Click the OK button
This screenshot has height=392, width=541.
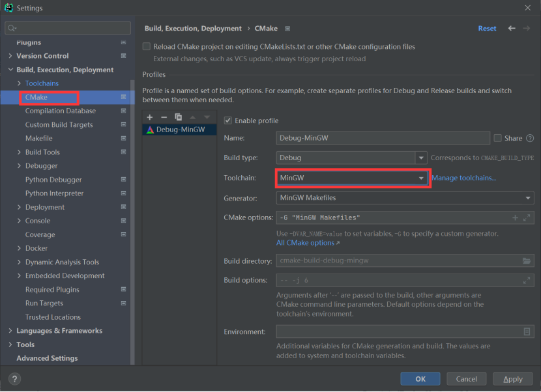pyautogui.click(x=420, y=379)
